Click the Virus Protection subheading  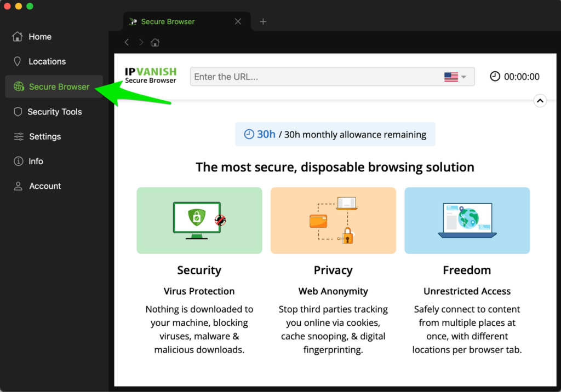[199, 291]
